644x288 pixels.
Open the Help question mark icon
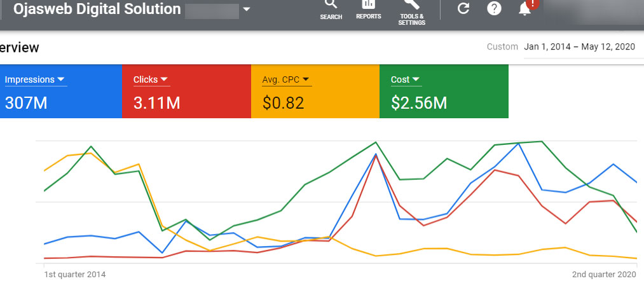tap(494, 8)
